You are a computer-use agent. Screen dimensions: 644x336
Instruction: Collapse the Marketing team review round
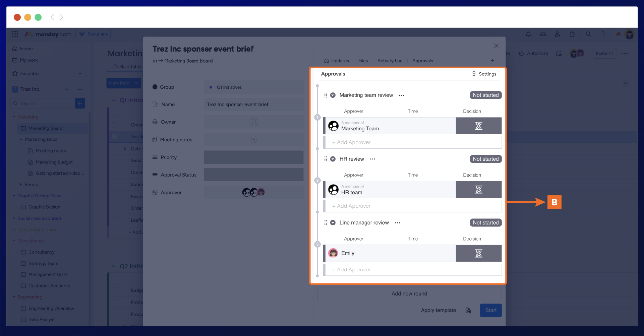click(333, 95)
